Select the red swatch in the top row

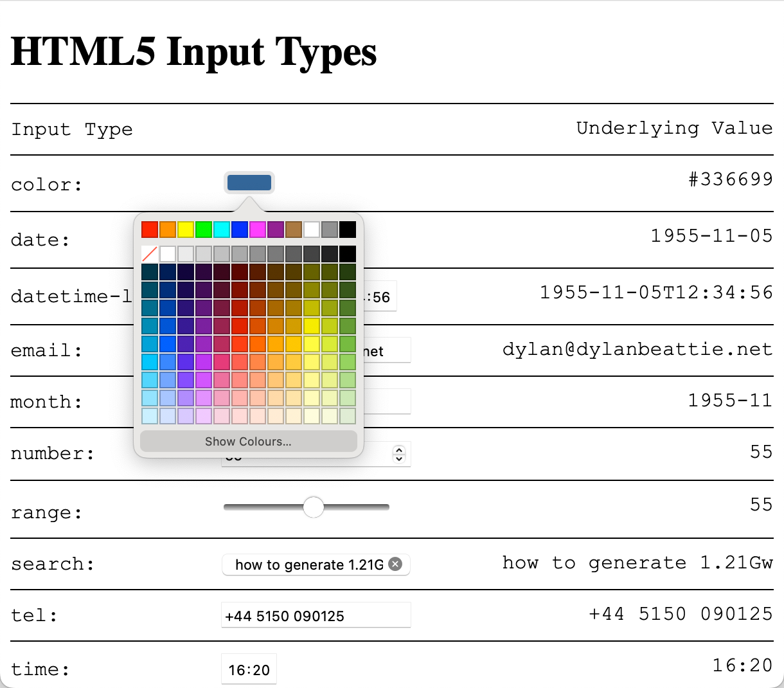click(x=148, y=229)
